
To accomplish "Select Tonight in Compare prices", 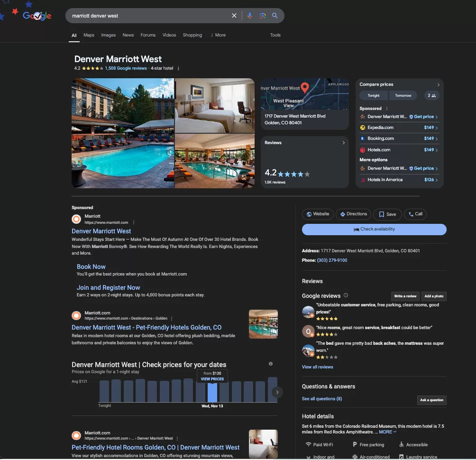I will coord(374,95).
